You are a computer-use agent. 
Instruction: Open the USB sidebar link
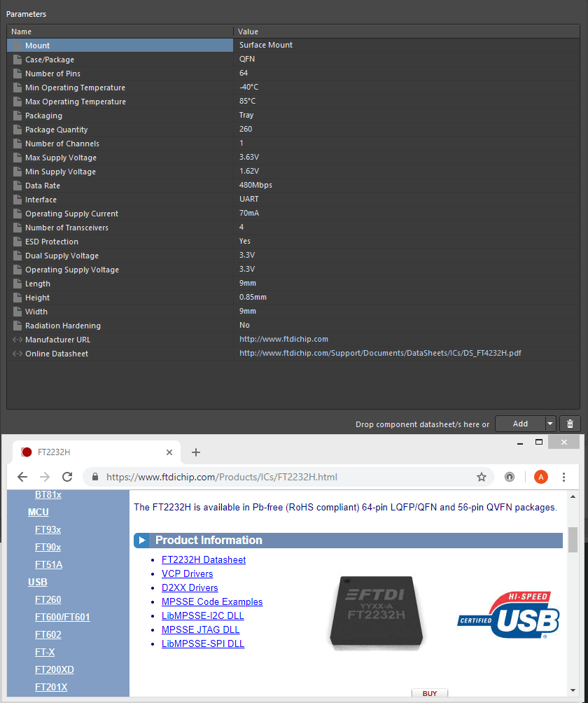pos(38,582)
